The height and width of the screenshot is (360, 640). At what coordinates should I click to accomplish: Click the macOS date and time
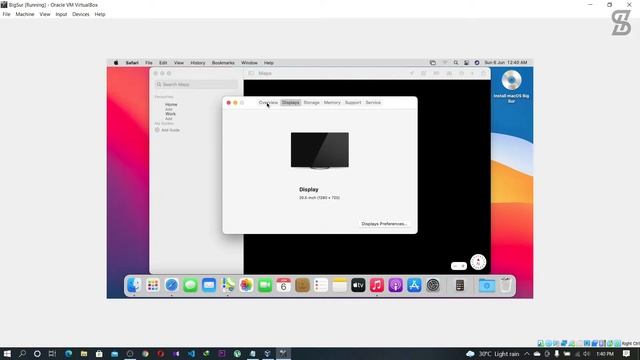click(506, 63)
